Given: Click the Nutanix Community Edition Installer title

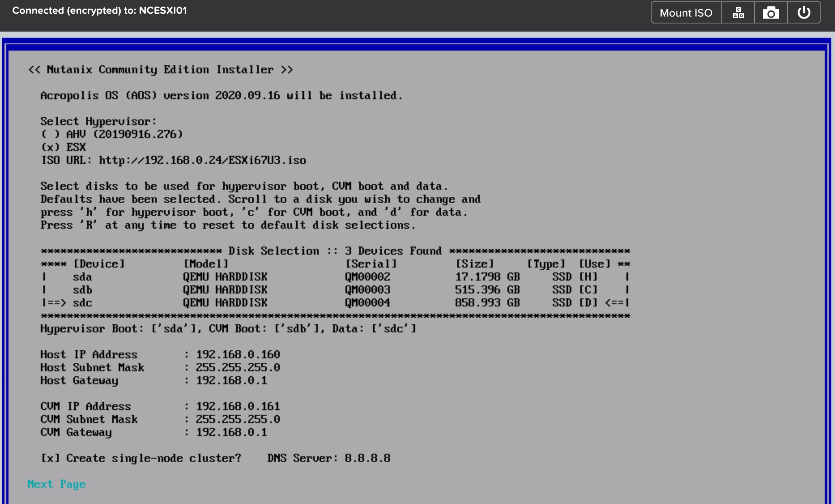Looking at the screenshot, I should coord(160,70).
